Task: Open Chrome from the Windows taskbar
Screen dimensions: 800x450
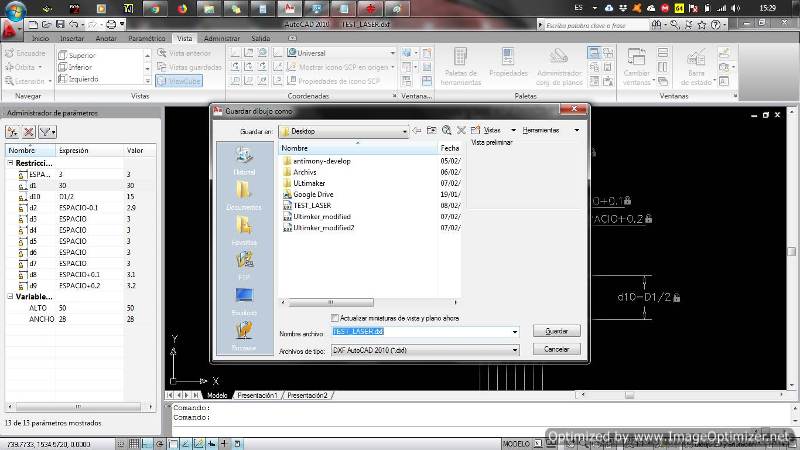Action: point(155,9)
